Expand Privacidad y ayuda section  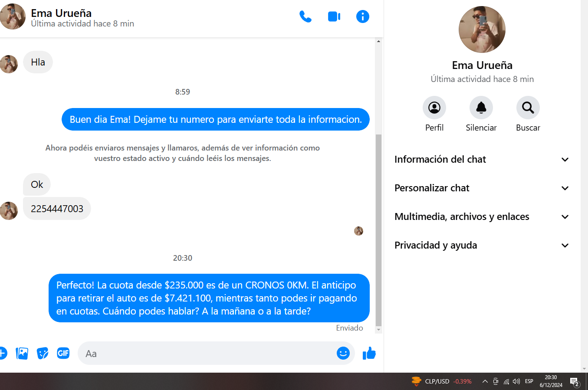pos(482,245)
